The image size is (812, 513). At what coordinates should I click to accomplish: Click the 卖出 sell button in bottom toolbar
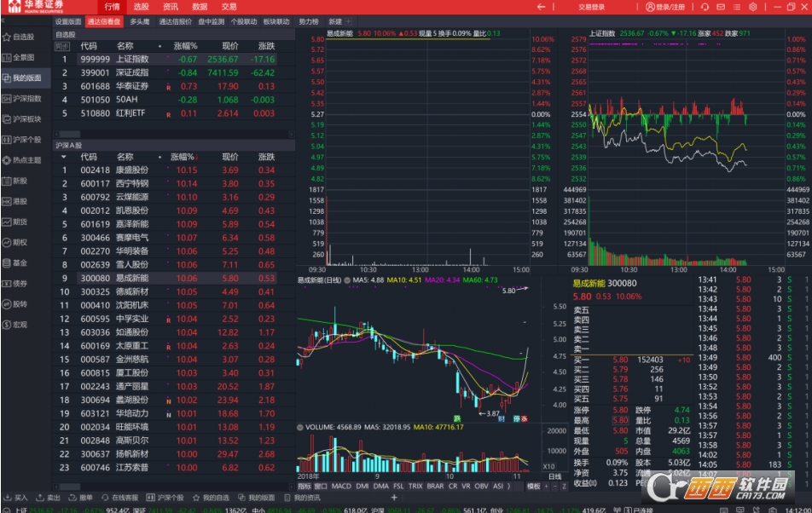pyautogui.click(x=48, y=498)
